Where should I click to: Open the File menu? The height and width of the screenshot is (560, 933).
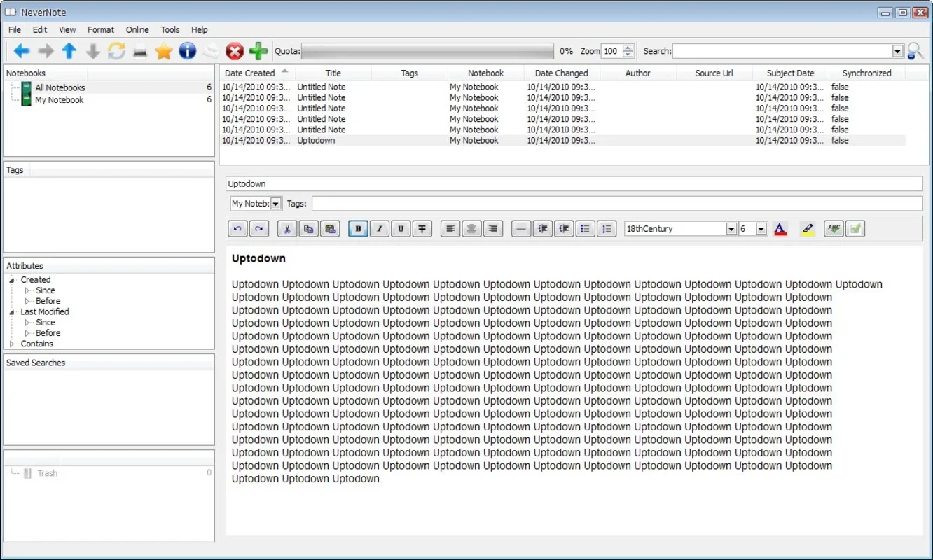15,29
